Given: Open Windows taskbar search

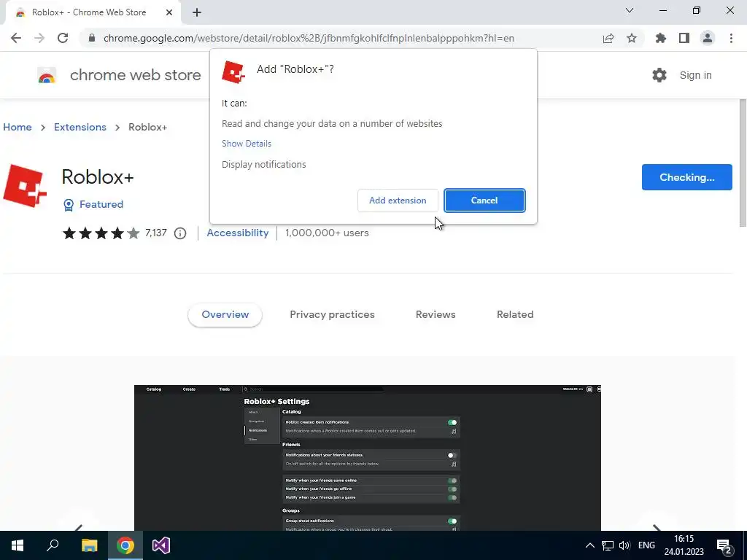Looking at the screenshot, I should tap(53, 545).
